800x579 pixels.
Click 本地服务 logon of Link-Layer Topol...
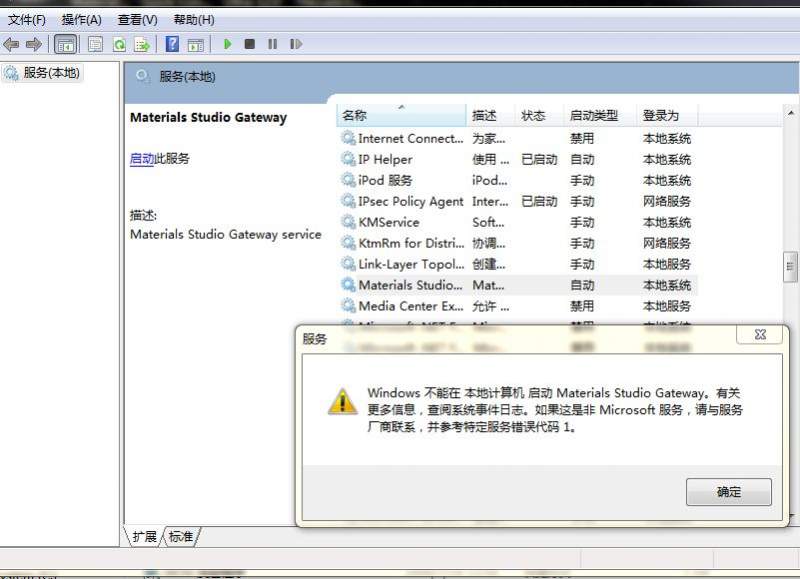coord(666,264)
